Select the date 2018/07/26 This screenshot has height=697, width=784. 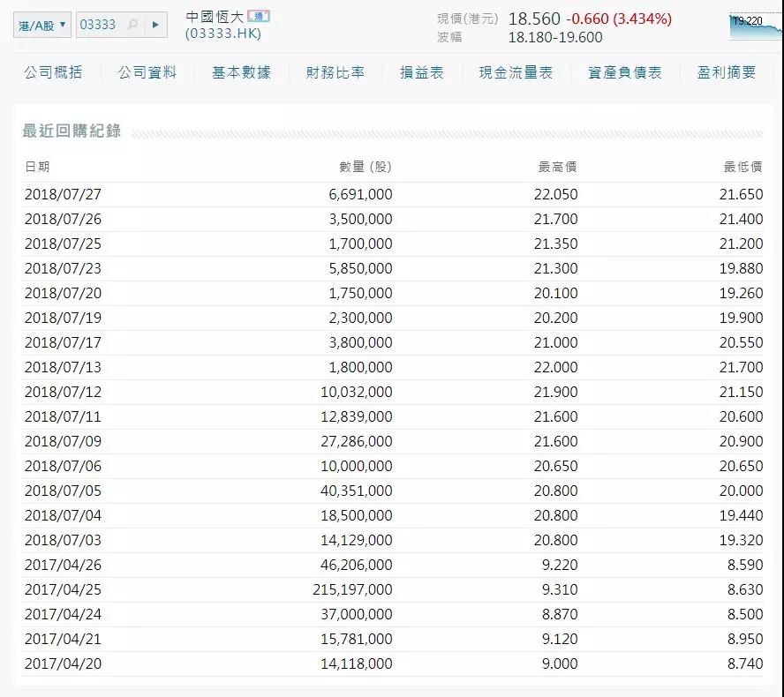[63, 219]
